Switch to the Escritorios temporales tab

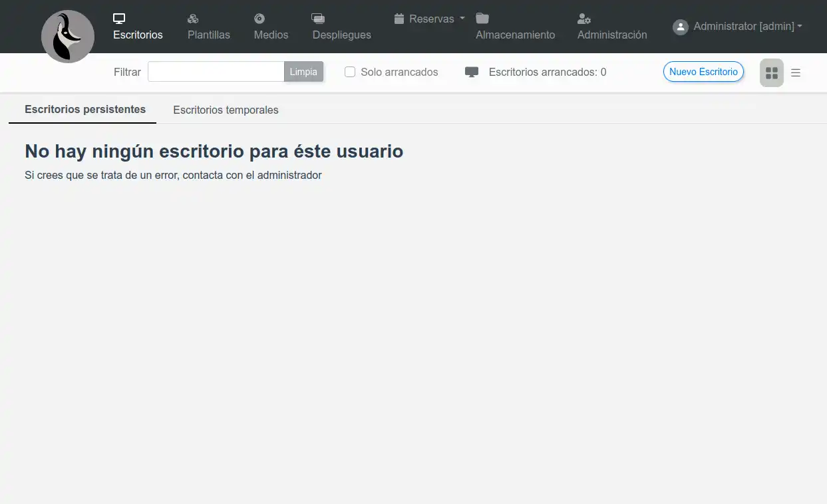226,110
